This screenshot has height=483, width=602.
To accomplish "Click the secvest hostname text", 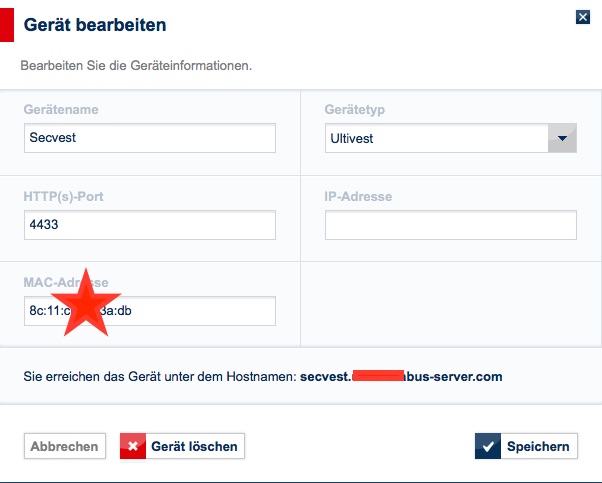I will point(400,377).
